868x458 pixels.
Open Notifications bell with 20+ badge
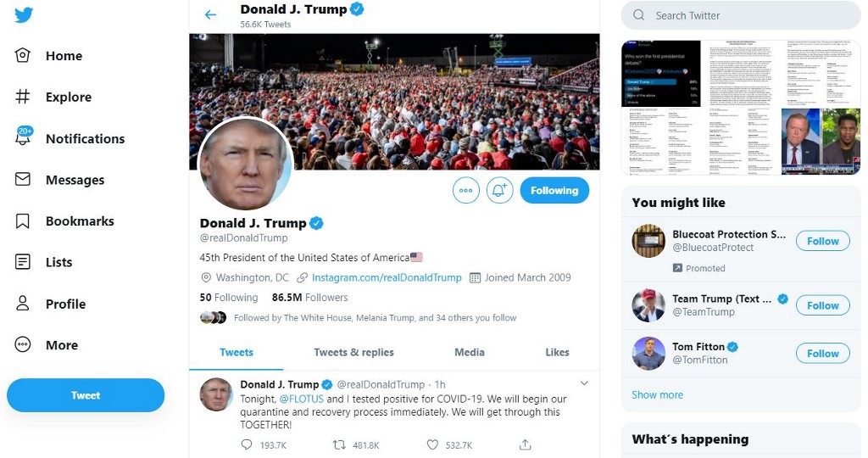(x=24, y=137)
